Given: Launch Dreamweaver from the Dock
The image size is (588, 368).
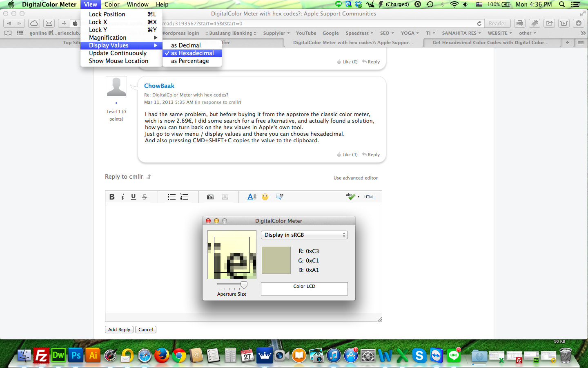Looking at the screenshot, I should coord(58,355).
